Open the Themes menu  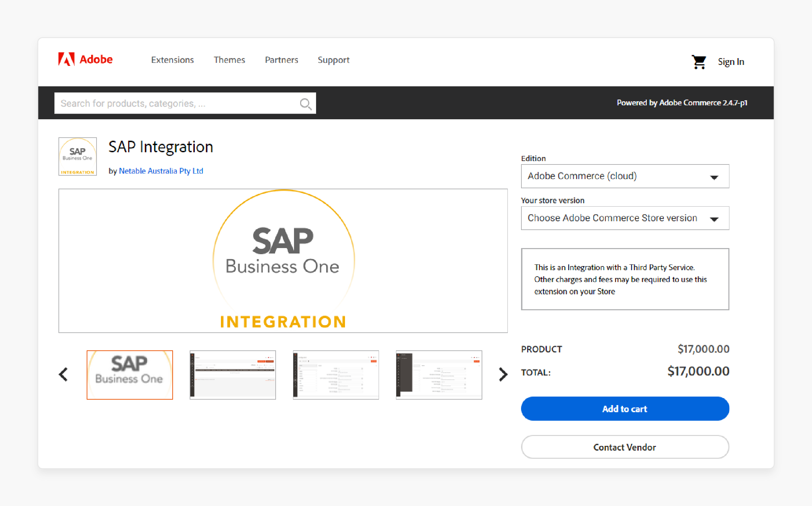click(229, 60)
